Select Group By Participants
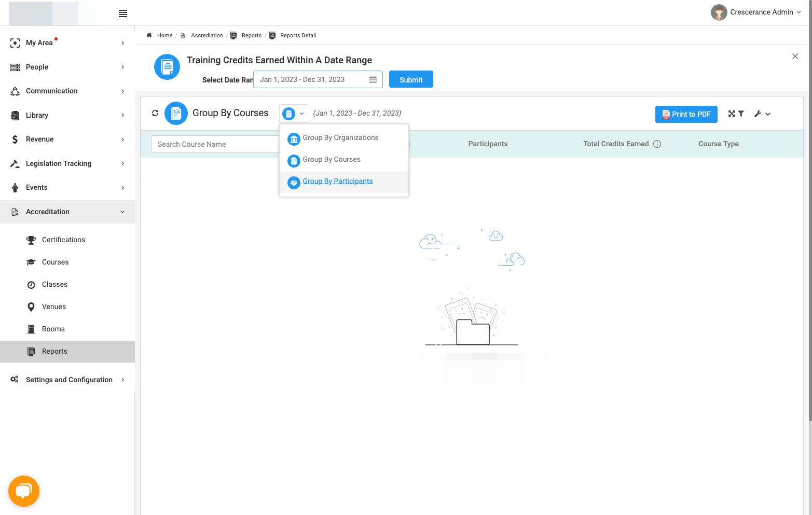Viewport: 812px width, 515px height. (x=344, y=182)
